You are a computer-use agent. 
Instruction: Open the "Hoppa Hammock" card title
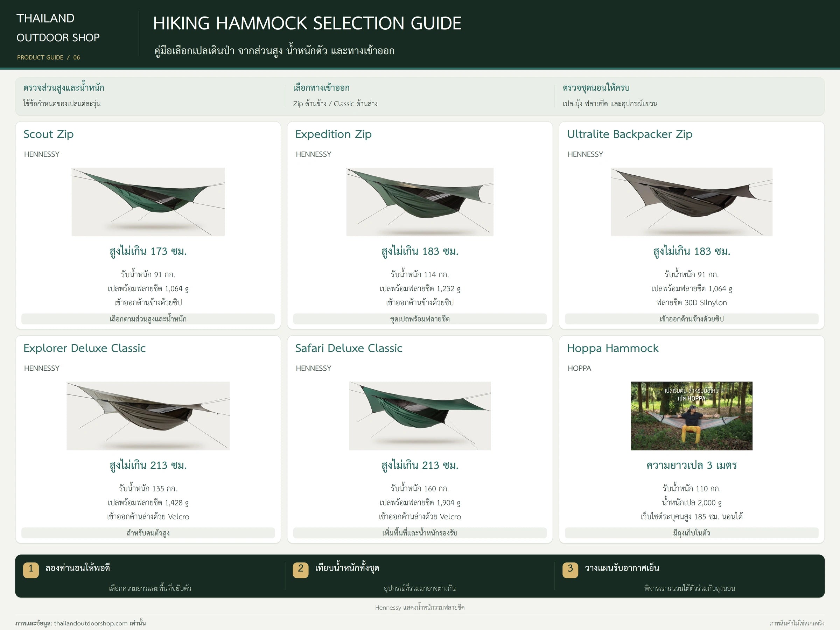[612, 348]
